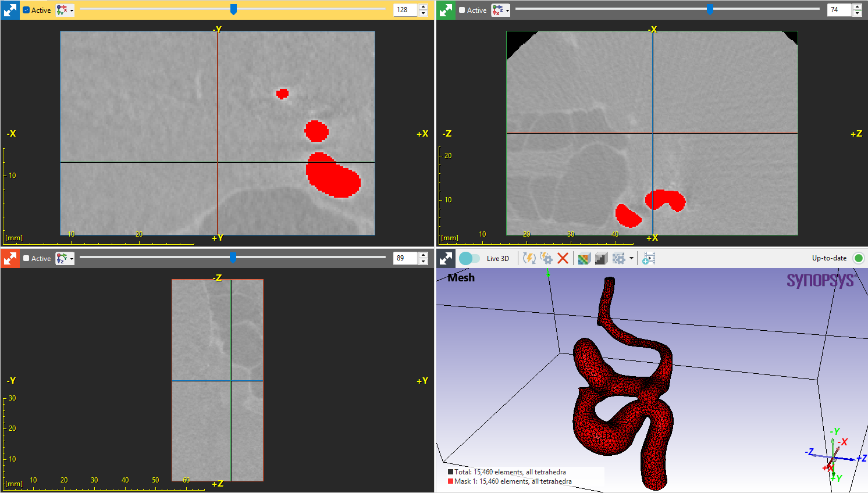The width and height of the screenshot is (868, 493).
Task: Click the Mesh label in 3D view
Action: (461, 278)
